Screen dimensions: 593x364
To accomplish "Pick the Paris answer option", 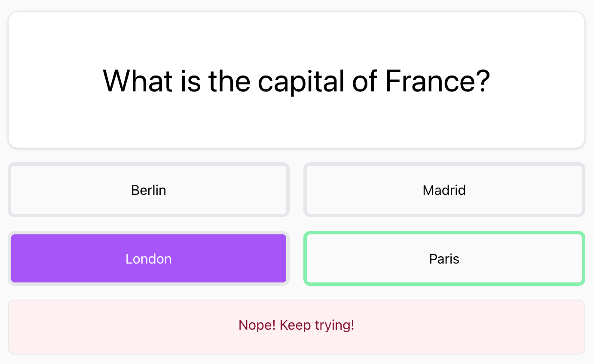I will pyautogui.click(x=444, y=258).
